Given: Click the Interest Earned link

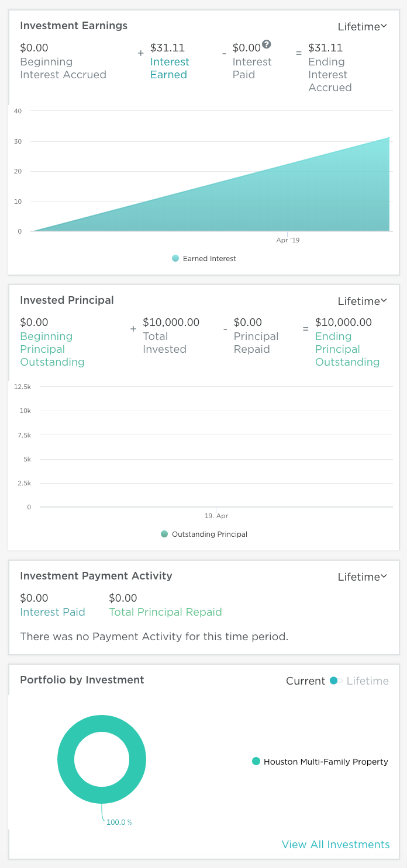Looking at the screenshot, I should point(170,68).
